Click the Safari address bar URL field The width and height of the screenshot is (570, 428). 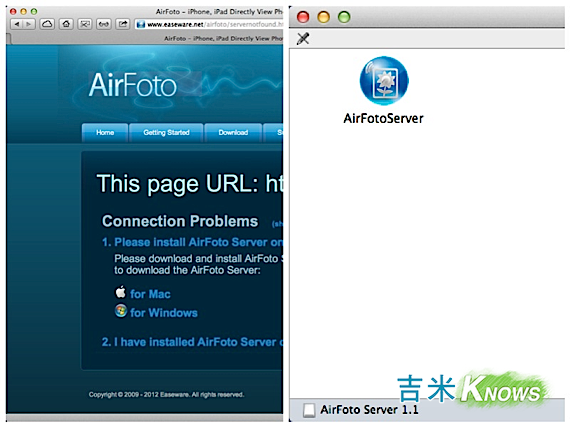209,24
